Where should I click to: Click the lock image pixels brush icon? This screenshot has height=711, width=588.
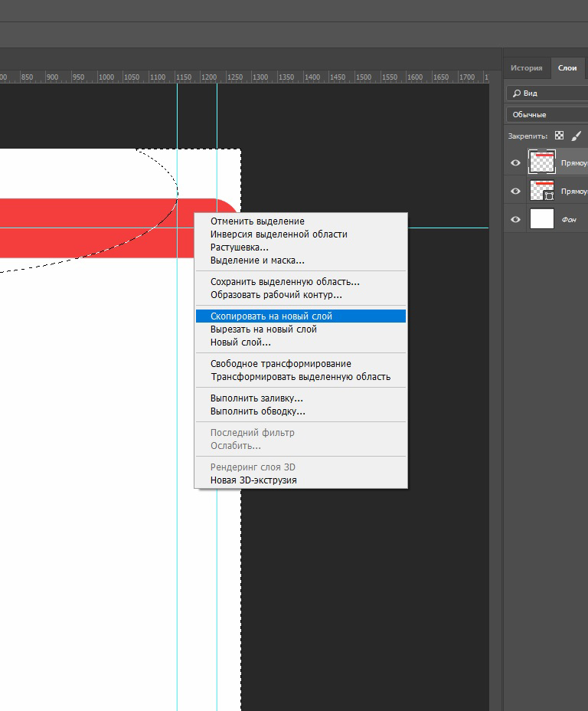pyautogui.click(x=577, y=136)
